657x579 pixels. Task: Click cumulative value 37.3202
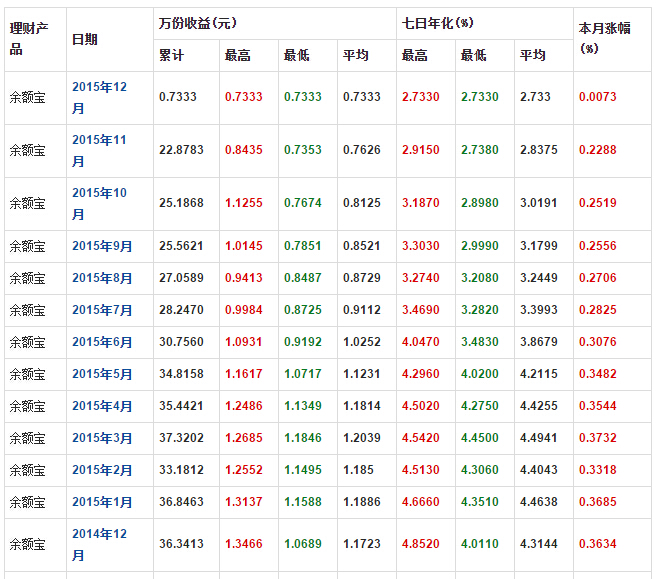coord(181,438)
